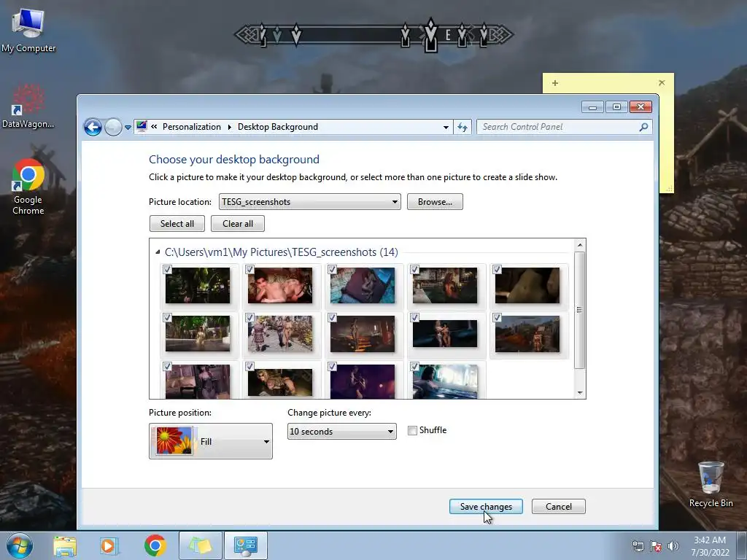Open Chrome from the taskbar
747x560 pixels.
155,545
